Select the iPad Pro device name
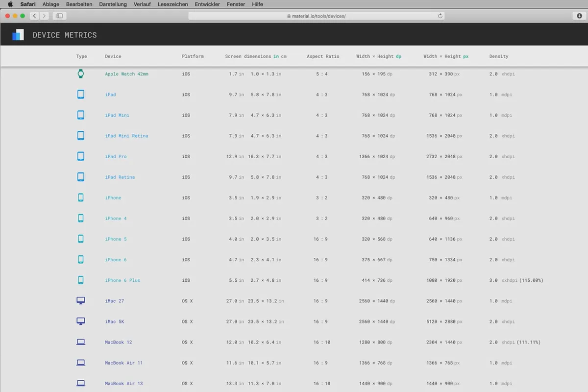The height and width of the screenshot is (392, 588). pyautogui.click(x=116, y=156)
